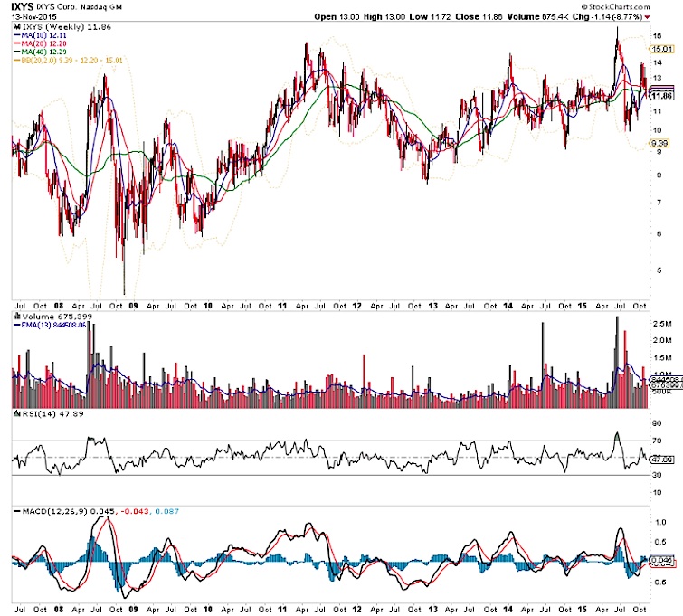
Task: Click the 9.39 lower band price tag
Action: click(660, 143)
